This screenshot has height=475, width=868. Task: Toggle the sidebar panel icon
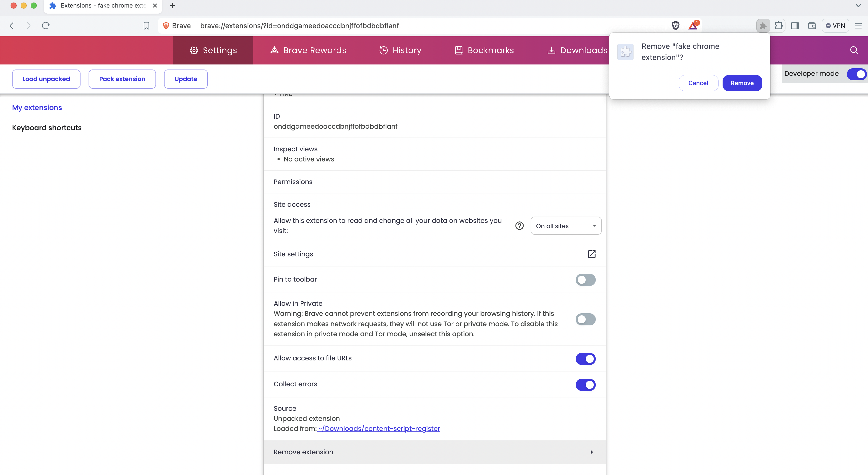click(795, 26)
